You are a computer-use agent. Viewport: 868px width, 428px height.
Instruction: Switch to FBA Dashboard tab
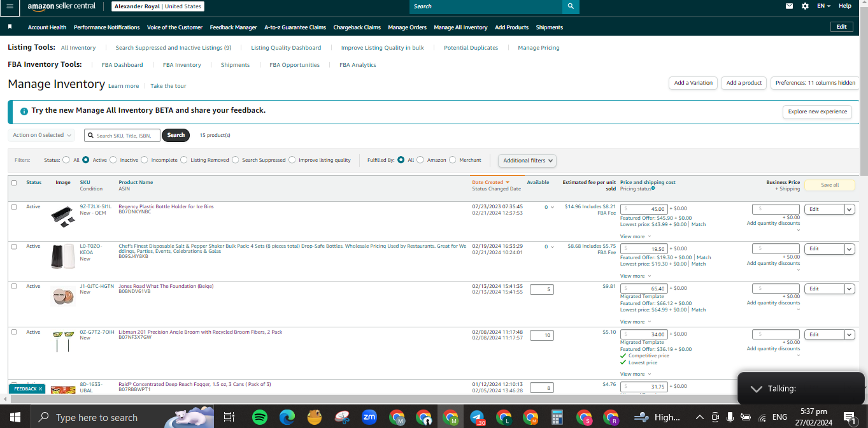(122, 65)
